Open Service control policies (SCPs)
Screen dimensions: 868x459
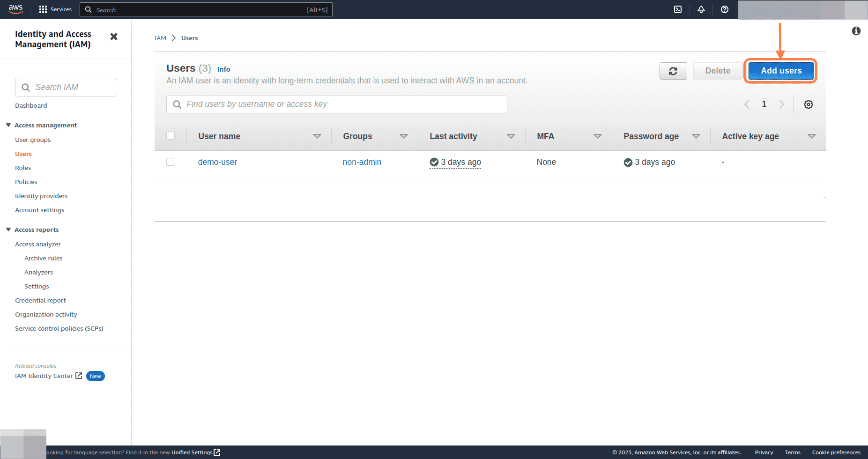(x=59, y=328)
